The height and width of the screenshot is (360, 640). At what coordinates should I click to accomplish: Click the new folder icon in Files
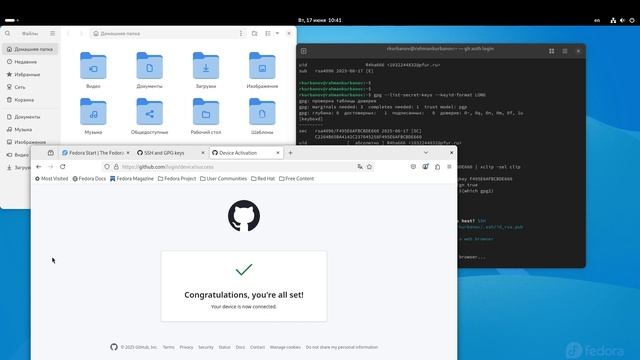click(254, 33)
